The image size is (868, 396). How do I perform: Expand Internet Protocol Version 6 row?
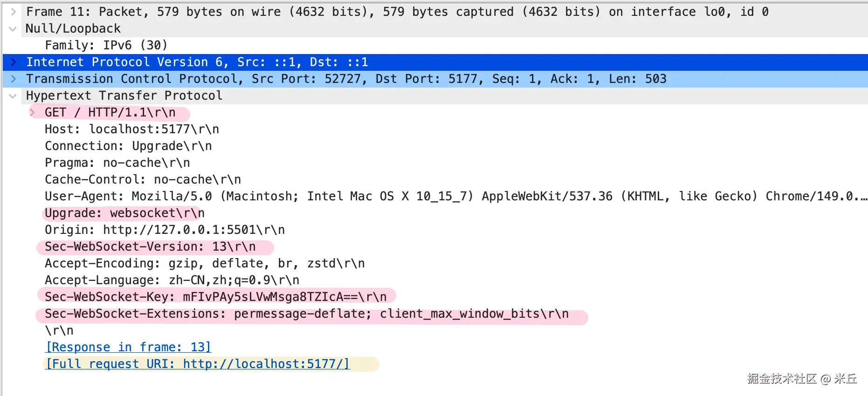[x=13, y=62]
